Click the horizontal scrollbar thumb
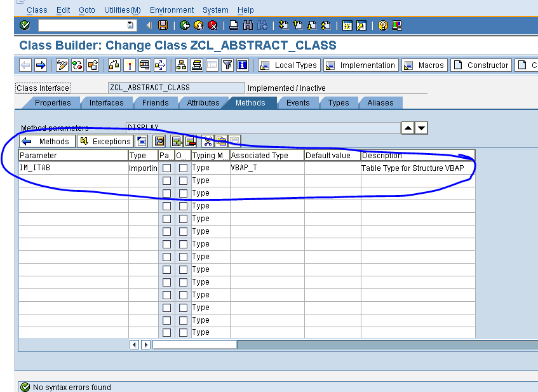538x392 pixels. click(194, 344)
